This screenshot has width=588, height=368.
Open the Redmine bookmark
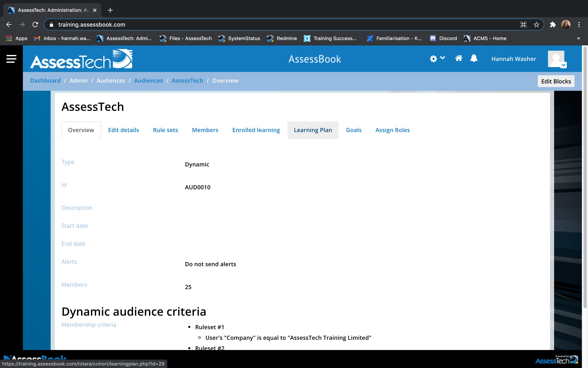tap(282, 38)
